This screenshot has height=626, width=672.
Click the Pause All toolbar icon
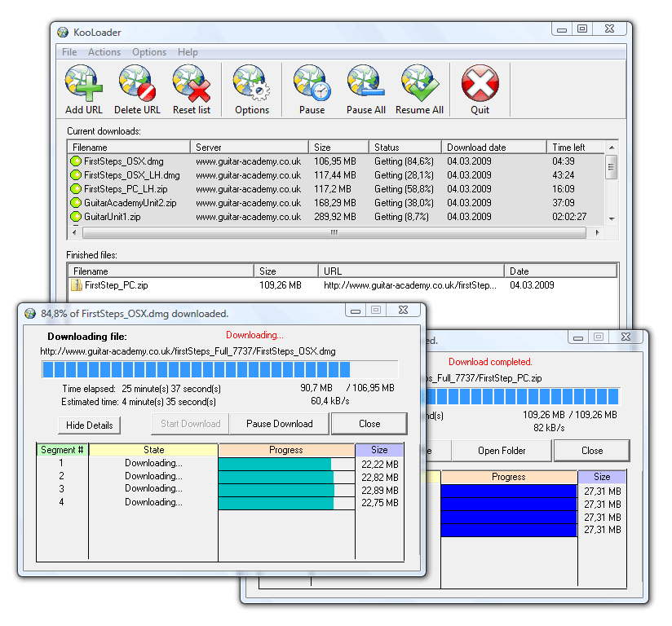pyautogui.click(x=366, y=82)
